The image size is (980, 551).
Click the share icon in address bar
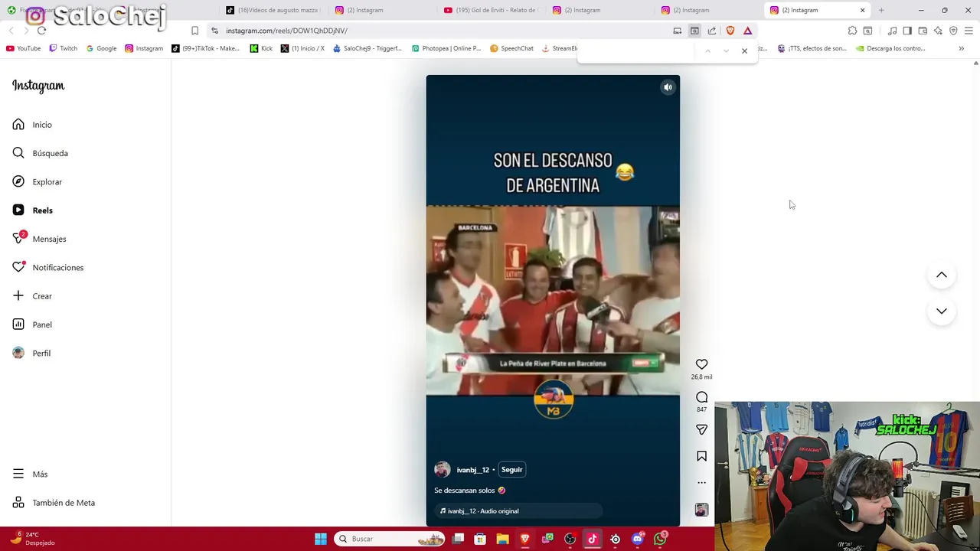click(712, 31)
